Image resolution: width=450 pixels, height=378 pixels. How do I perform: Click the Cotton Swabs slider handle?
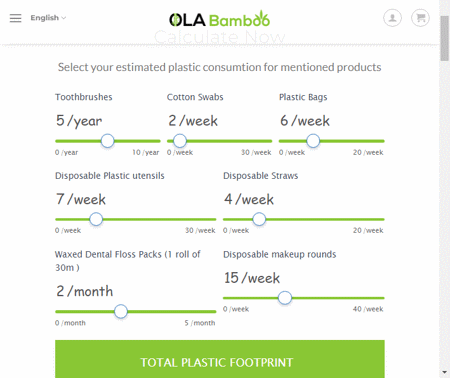[x=180, y=141]
